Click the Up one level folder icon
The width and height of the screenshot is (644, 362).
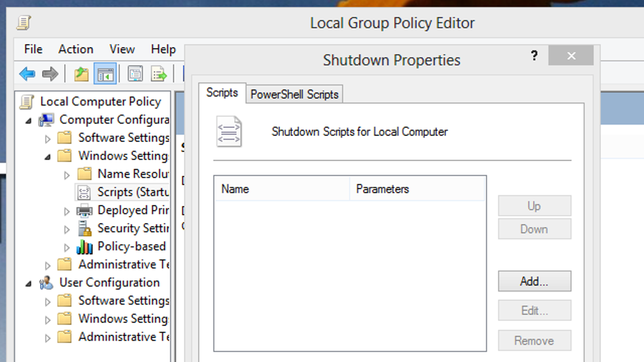[x=81, y=74]
